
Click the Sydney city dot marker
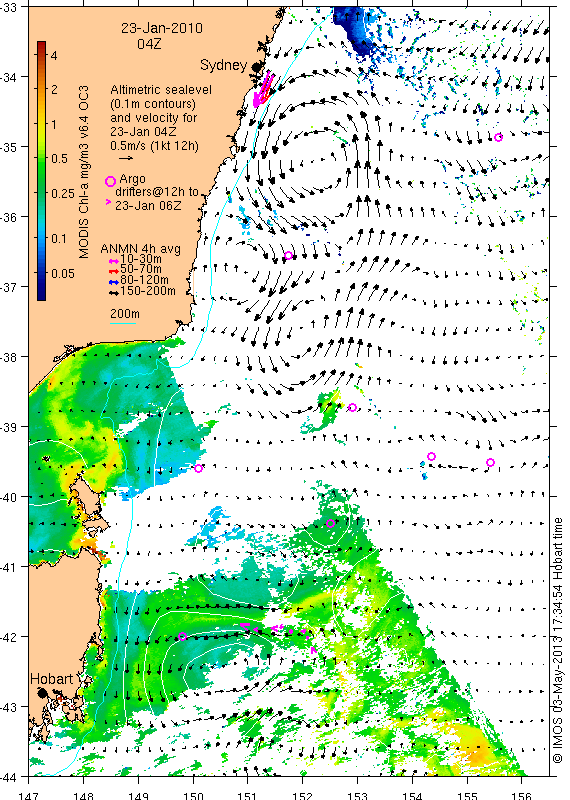256,66
